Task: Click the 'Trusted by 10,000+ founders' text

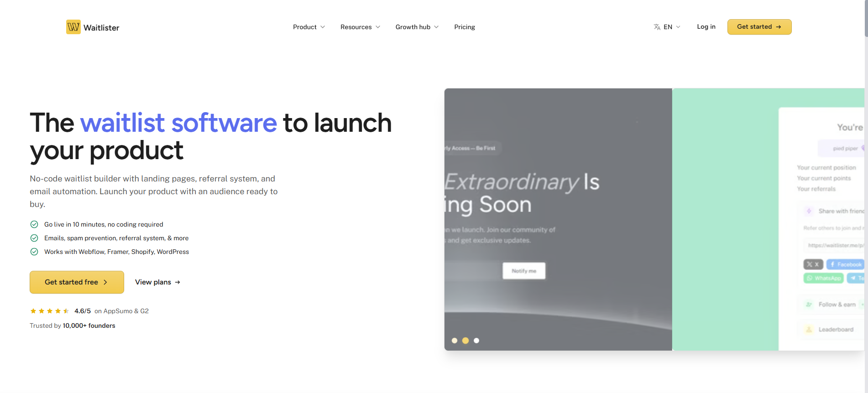Action: click(x=73, y=326)
